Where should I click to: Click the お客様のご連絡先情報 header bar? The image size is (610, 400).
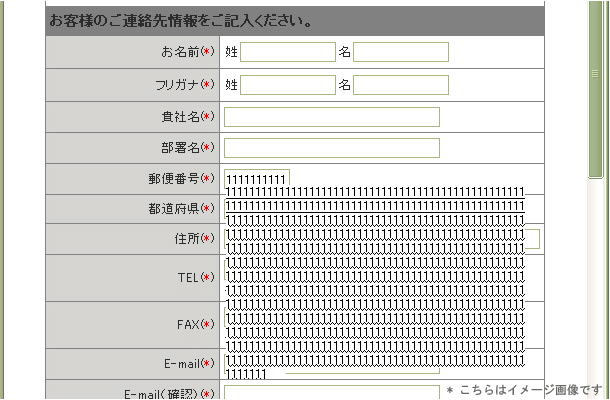(x=294, y=21)
